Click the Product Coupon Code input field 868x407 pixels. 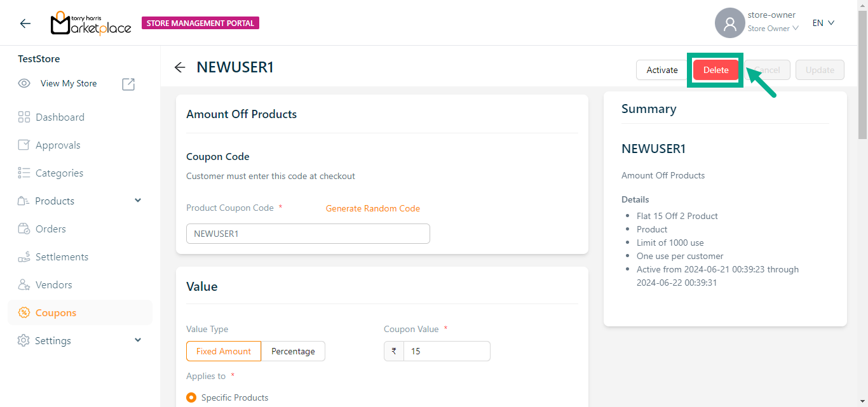(x=308, y=234)
